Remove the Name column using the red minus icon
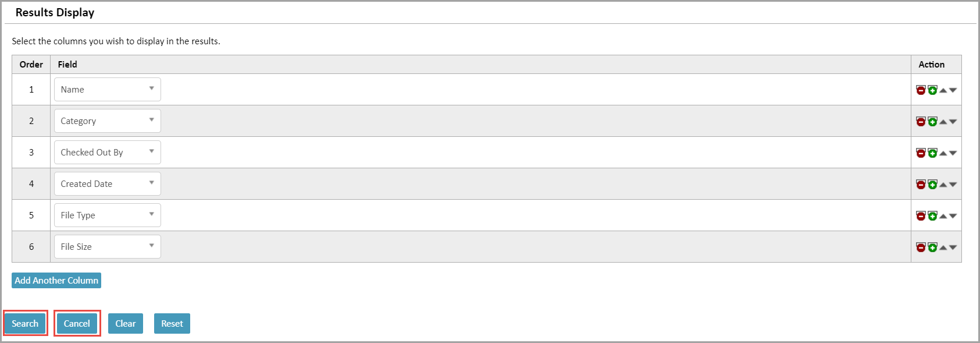The width and height of the screenshot is (980, 343). pos(921,89)
